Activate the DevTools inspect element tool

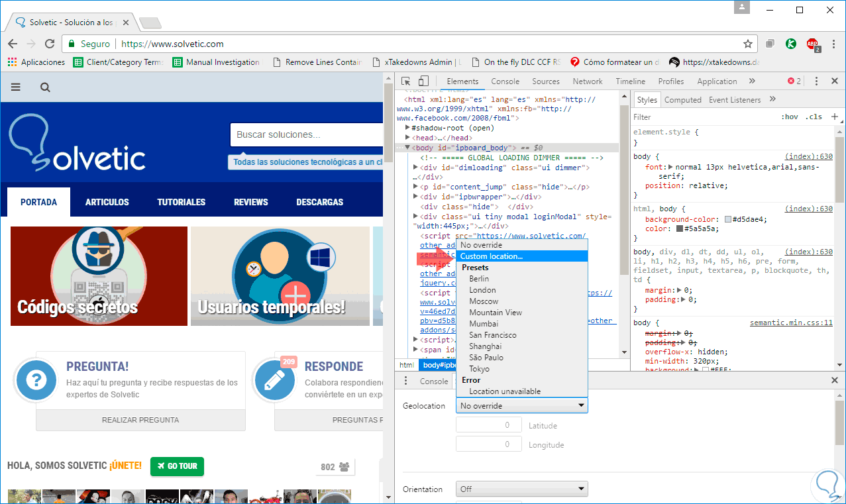[x=407, y=81]
